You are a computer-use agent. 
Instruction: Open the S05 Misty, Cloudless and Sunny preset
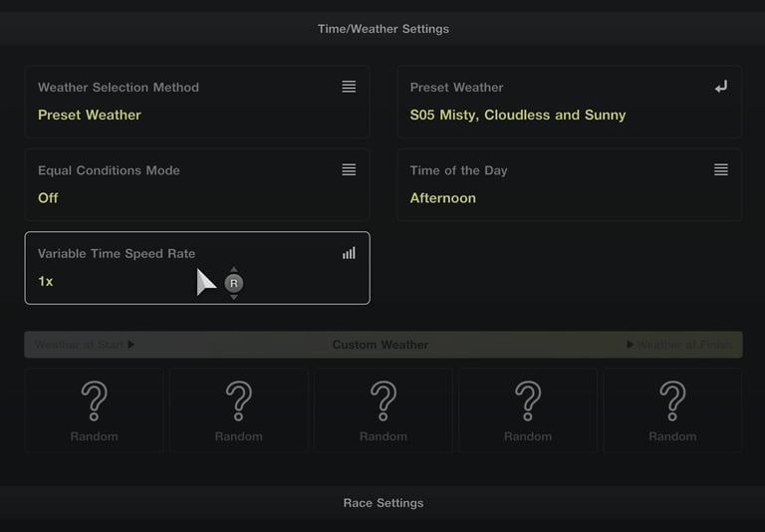click(518, 116)
